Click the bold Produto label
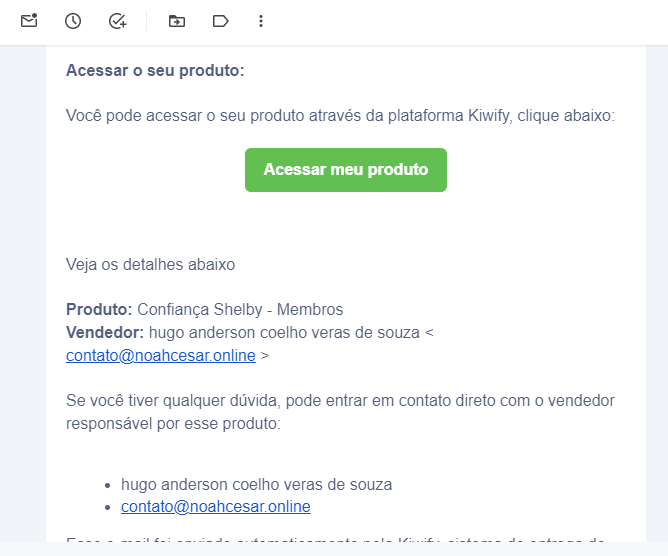This screenshot has height=556, width=668. (98, 310)
